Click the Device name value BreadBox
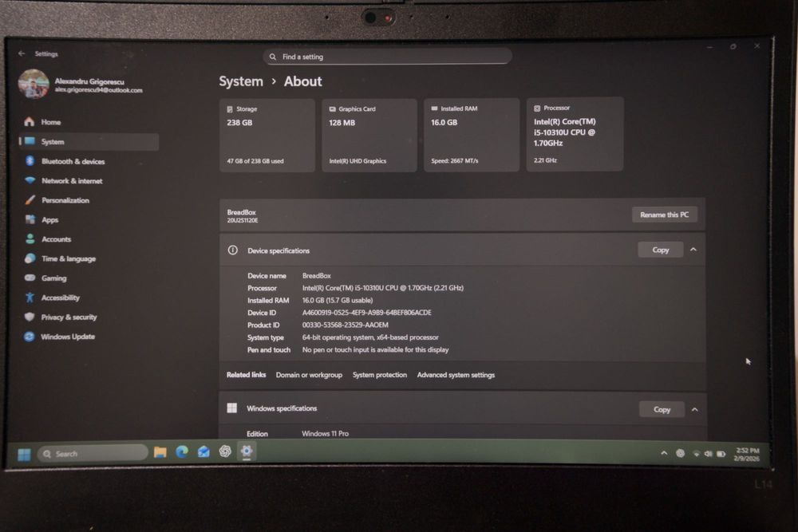 [x=317, y=276]
